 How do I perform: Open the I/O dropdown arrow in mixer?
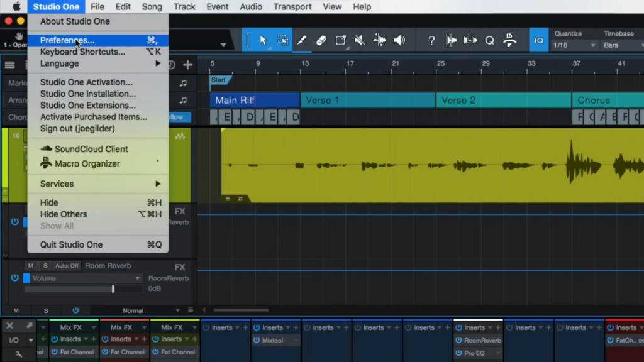31,340
